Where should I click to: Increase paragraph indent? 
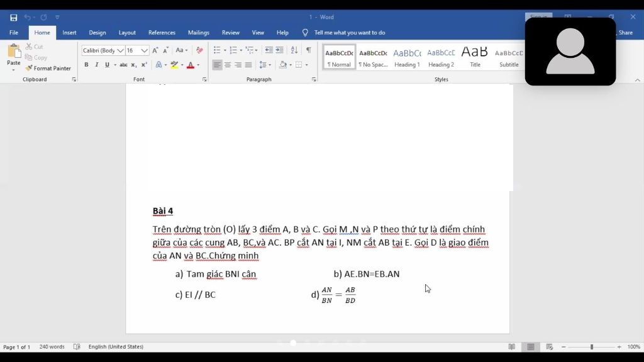pyautogui.click(x=279, y=50)
